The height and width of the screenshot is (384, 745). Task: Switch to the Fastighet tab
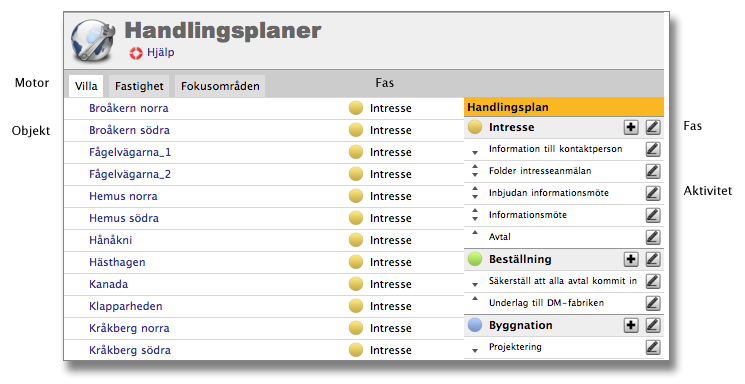point(139,86)
